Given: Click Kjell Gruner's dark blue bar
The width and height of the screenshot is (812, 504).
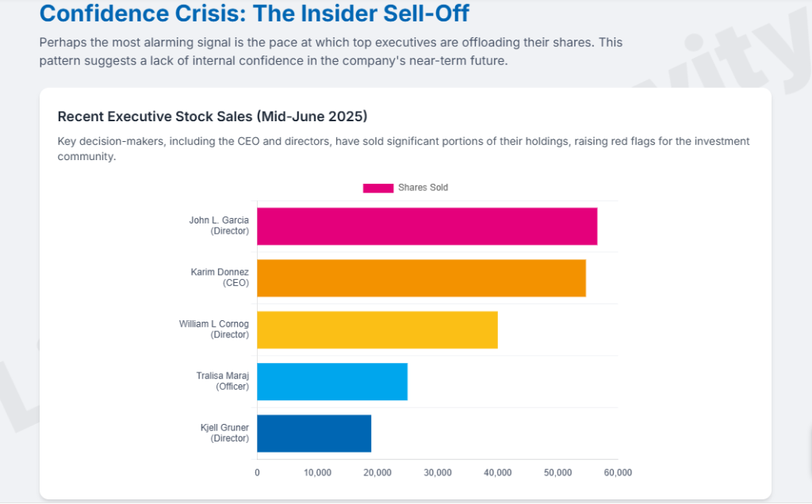Looking at the screenshot, I should point(314,433).
